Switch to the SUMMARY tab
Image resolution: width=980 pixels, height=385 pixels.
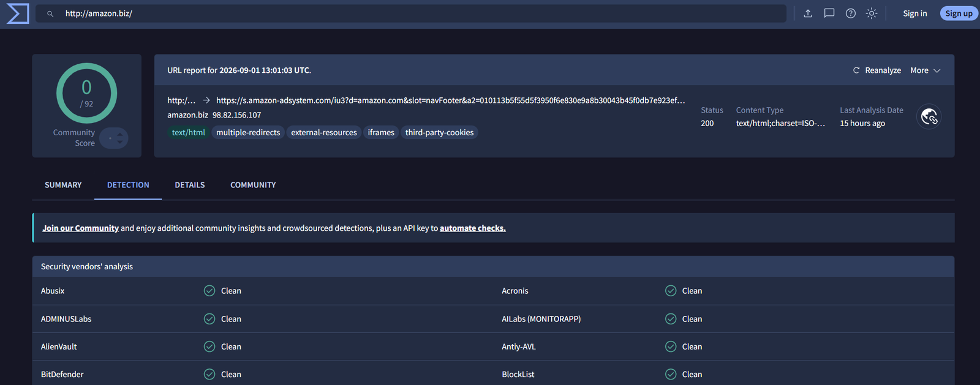[63, 185]
